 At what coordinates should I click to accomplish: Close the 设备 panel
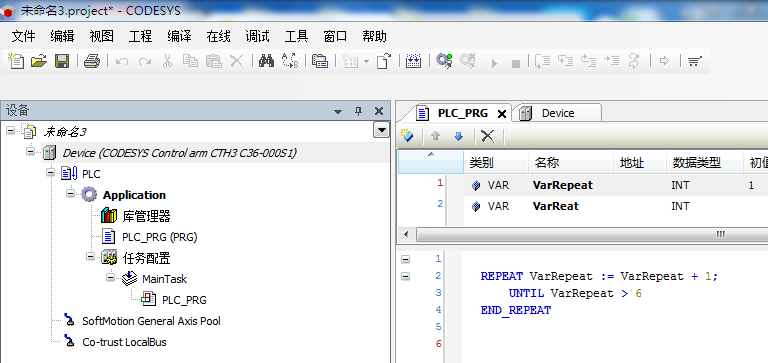(379, 111)
